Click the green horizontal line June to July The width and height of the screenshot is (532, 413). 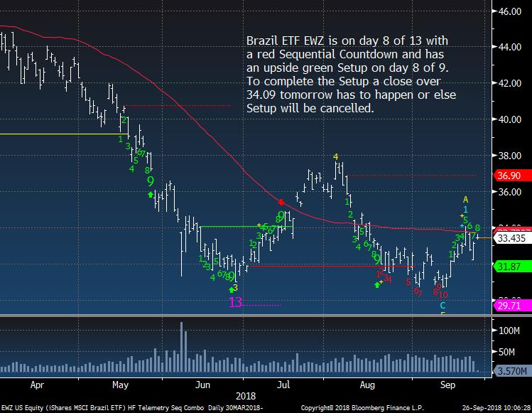tap(246, 227)
